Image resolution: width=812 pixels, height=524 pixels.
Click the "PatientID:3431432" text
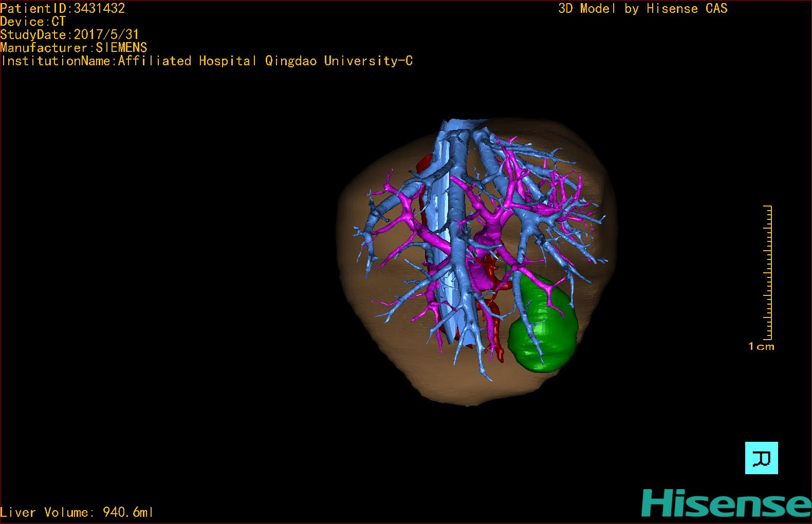[63, 8]
